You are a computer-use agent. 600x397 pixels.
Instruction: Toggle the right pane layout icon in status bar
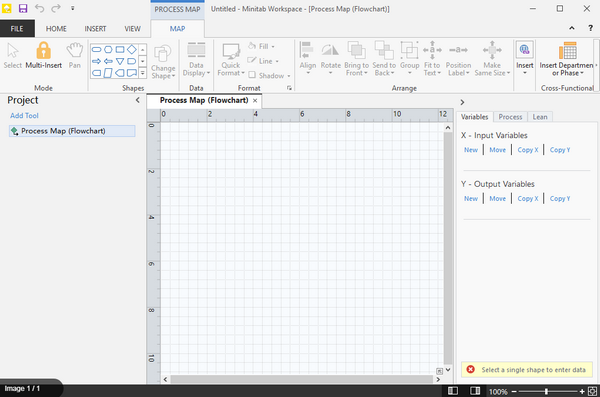click(x=475, y=391)
